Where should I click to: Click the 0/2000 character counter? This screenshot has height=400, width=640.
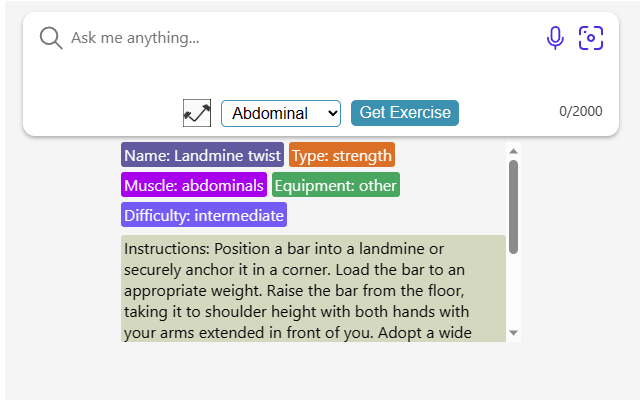pyautogui.click(x=580, y=111)
